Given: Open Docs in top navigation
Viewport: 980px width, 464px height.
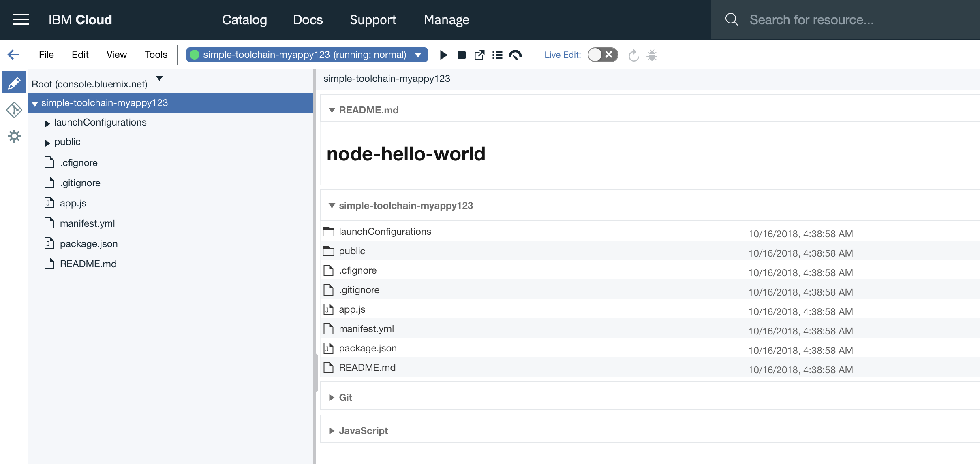Looking at the screenshot, I should 308,20.
